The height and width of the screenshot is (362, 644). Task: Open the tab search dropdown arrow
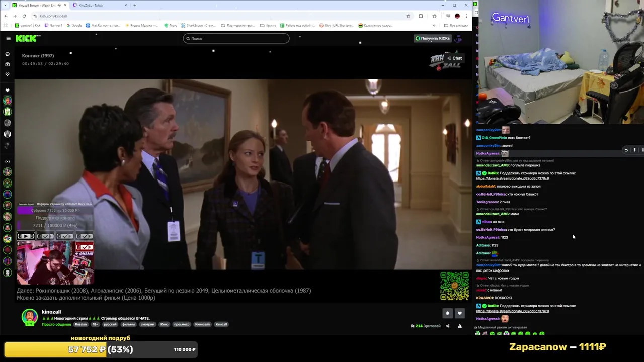click(5, 5)
